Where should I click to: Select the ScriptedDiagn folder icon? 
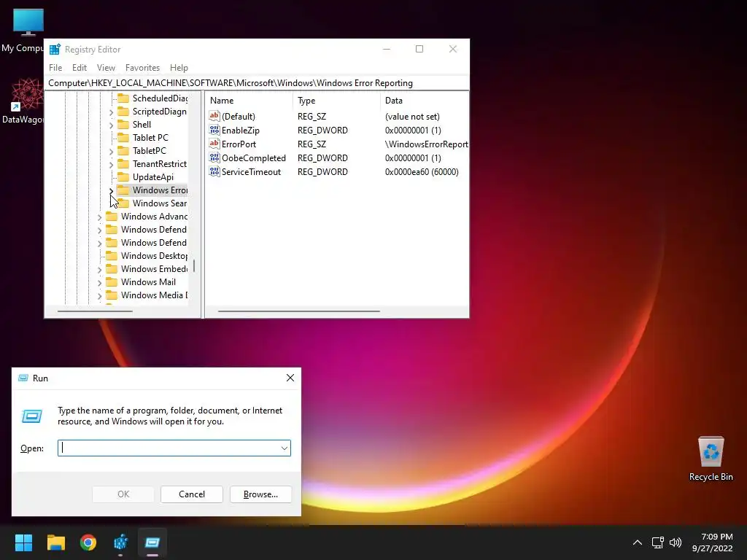(123, 112)
